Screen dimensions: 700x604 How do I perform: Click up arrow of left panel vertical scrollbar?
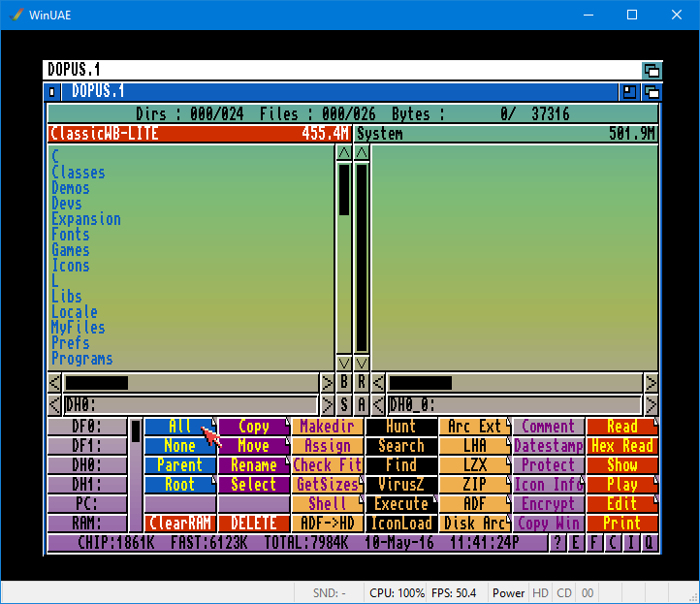pyautogui.click(x=343, y=153)
